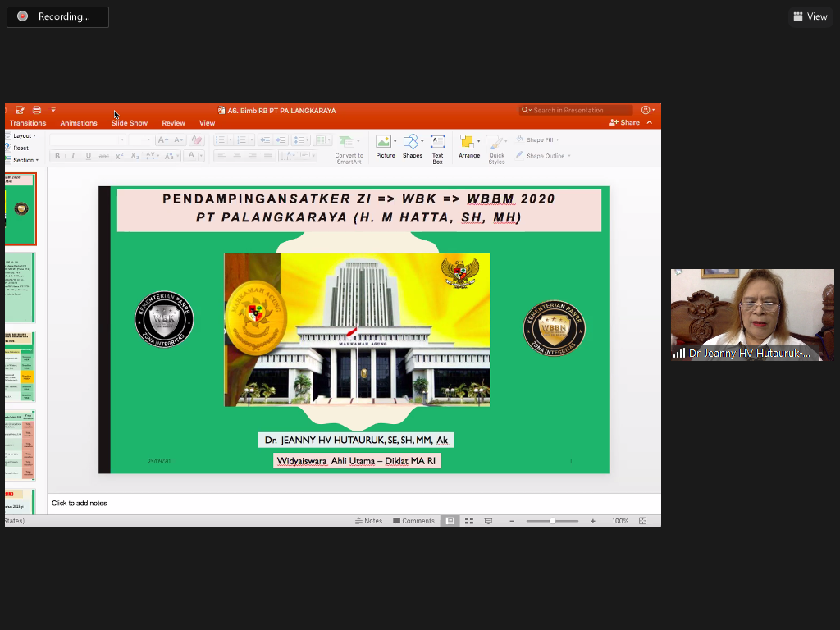The width and height of the screenshot is (840, 630).
Task: Toggle the Comments pane
Action: [413, 521]
